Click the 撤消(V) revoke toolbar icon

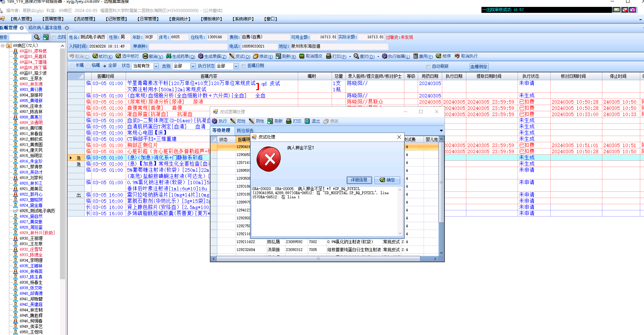tap(145, 56)
